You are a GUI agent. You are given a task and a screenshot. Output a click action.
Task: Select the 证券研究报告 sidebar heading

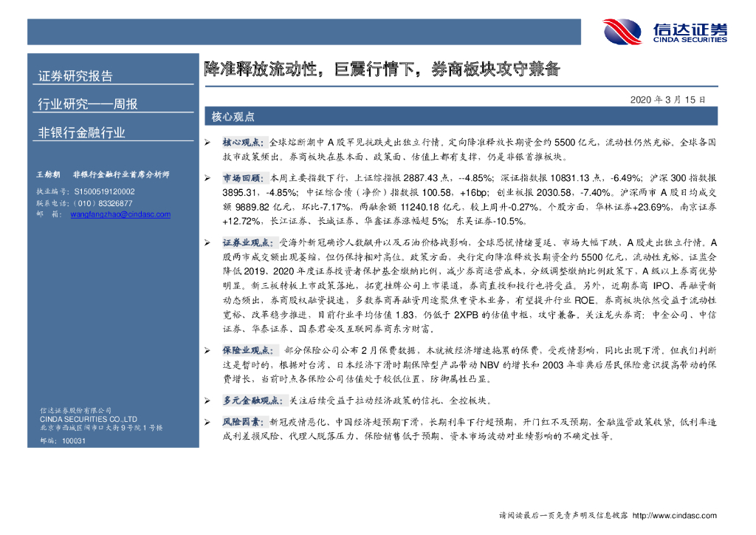(75, 75)
